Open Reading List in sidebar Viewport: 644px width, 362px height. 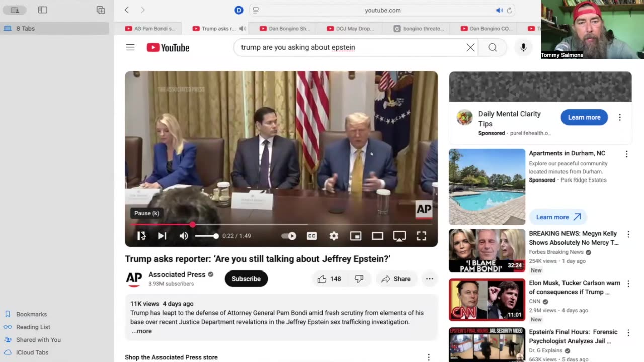pos(33,327)
